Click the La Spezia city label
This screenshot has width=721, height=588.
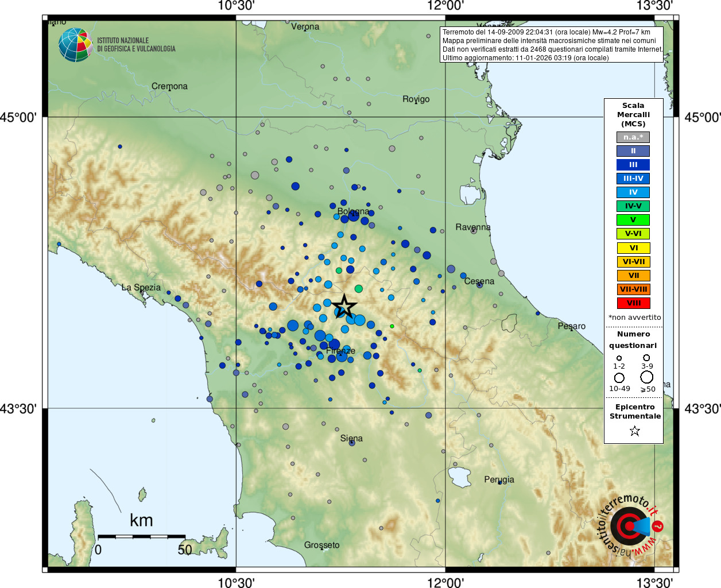click(141, 287)
